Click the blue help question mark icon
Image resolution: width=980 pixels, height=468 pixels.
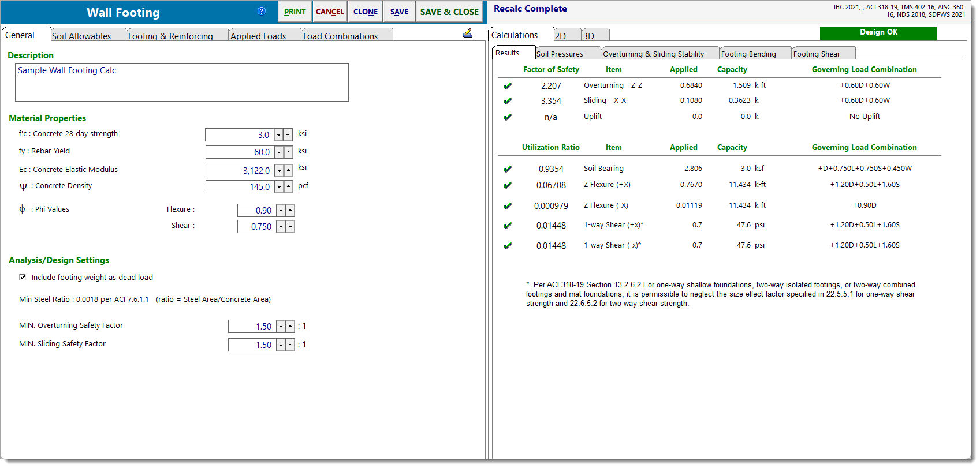tap(261, 11)
